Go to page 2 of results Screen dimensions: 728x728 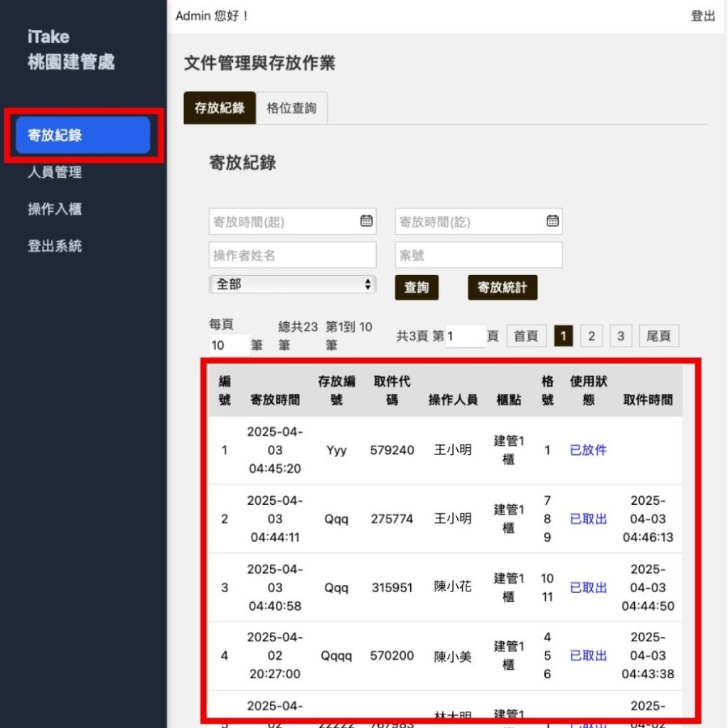click(x=591, y=336)
